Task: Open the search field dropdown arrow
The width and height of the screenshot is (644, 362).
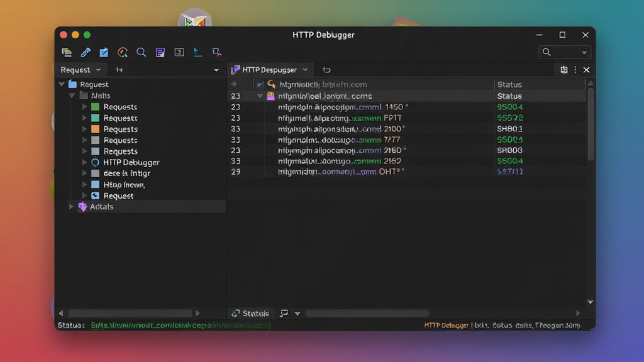Action: 584,53
